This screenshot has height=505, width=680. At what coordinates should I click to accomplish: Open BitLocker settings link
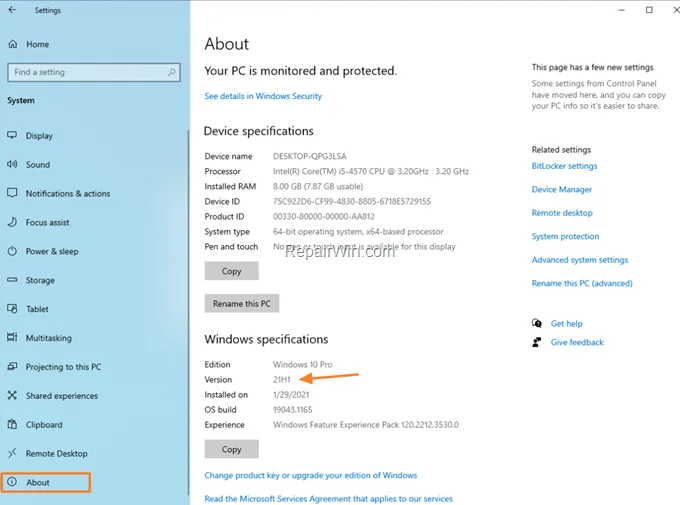coord(564,166)
